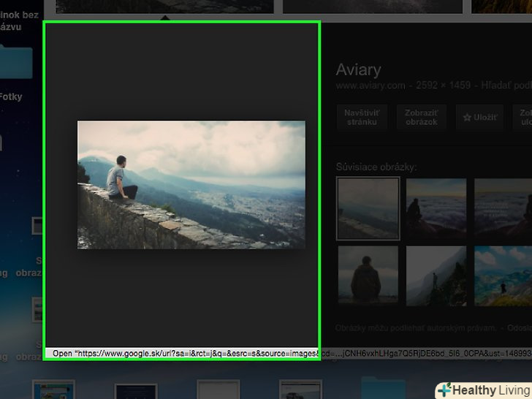The width and height of the screenshot is (532, 399).
Task: Open related thumbnail of hiker on rocky ridge
Action: coord(436,275)
